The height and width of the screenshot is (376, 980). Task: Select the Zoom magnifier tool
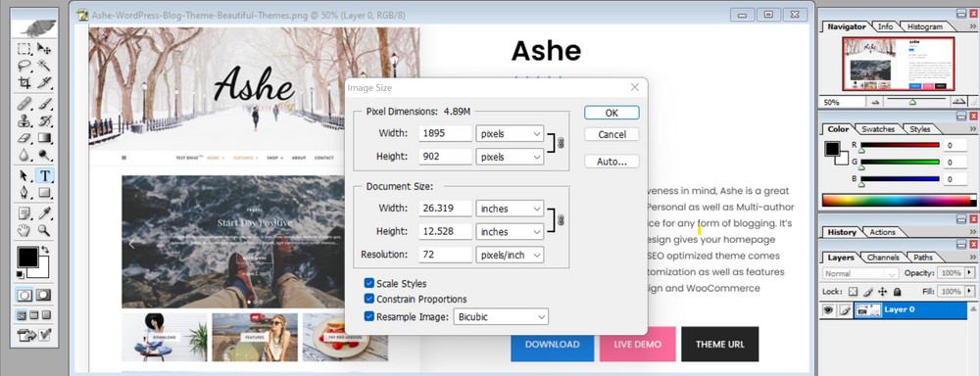click(x=44, y=230)
